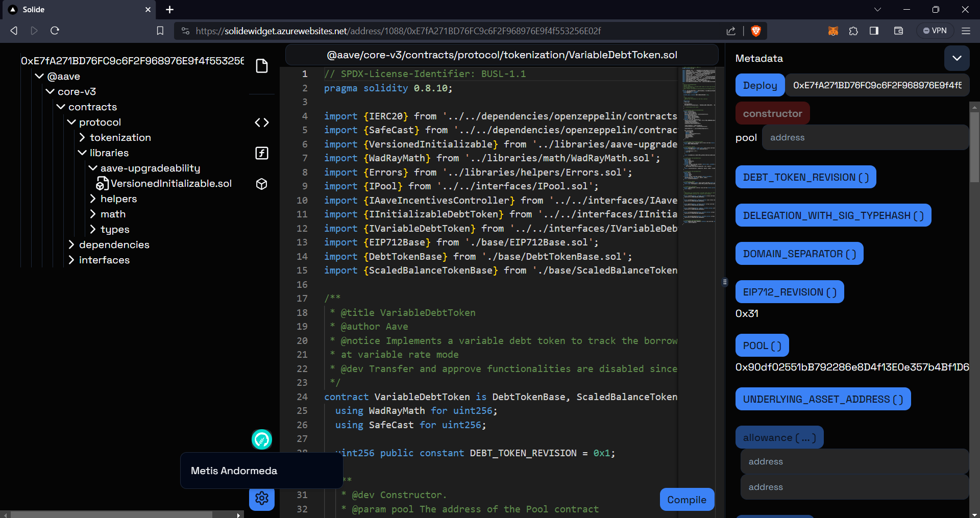Click the Compile button
The image size is (980, 518).
click(687, 500)
